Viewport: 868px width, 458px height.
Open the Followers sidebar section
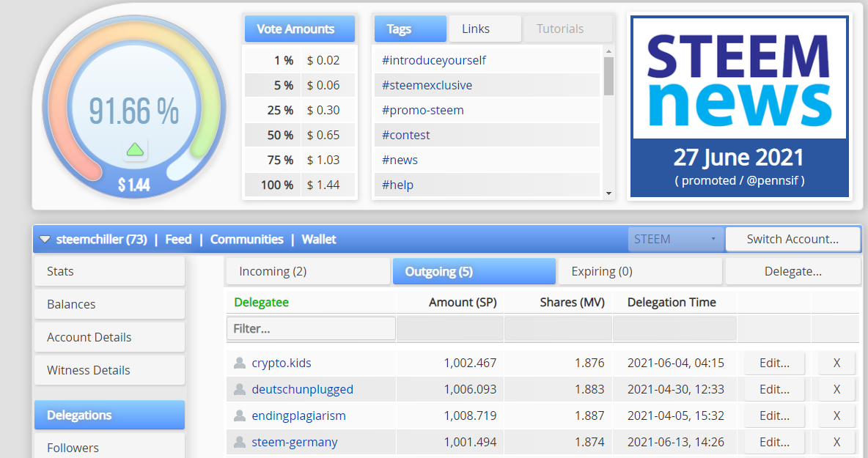[x=110, y=447]
